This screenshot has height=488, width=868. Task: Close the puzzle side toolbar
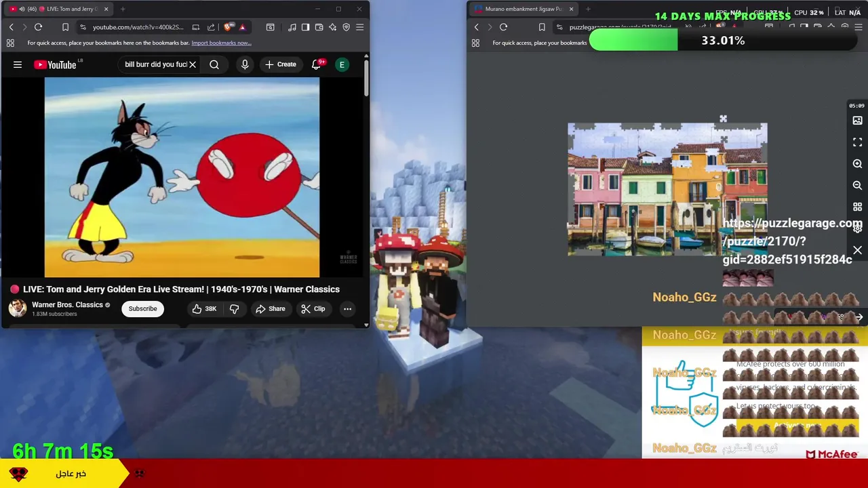point(857,251)
